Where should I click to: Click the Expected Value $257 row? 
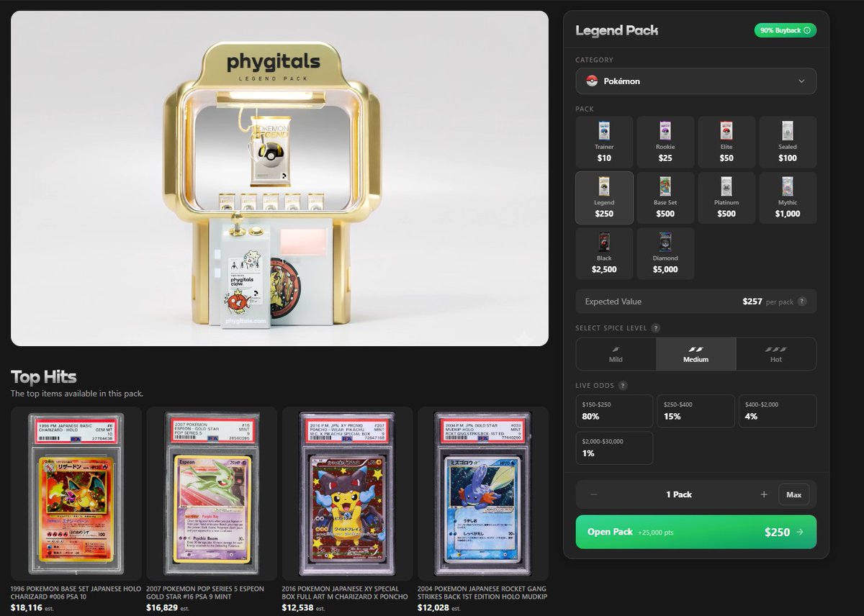click(x=696, y=302)
